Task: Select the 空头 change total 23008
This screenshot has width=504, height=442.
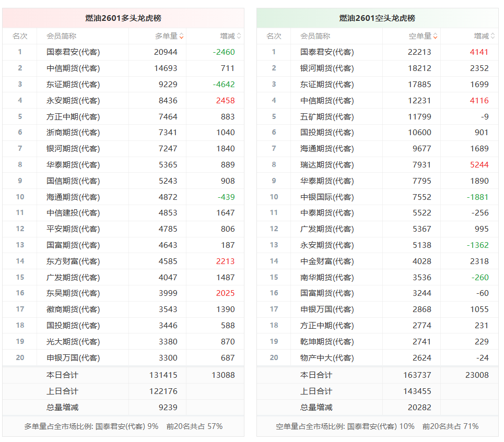Action: click(x=477, y=375)
